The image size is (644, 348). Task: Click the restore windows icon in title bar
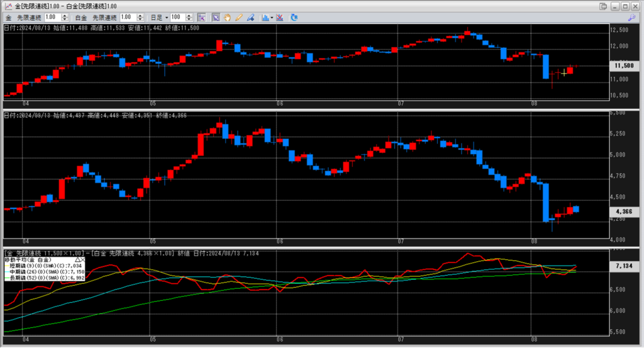pyautogui.click(x=604, y=6)
